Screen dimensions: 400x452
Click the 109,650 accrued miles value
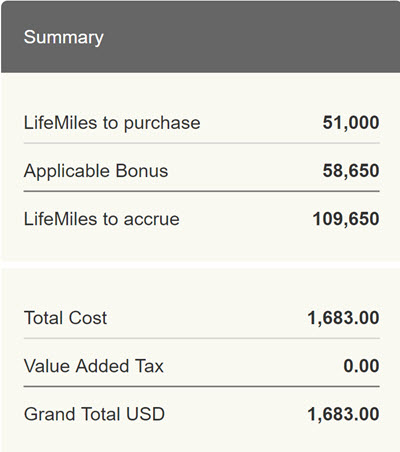click(x=346, y=219)
